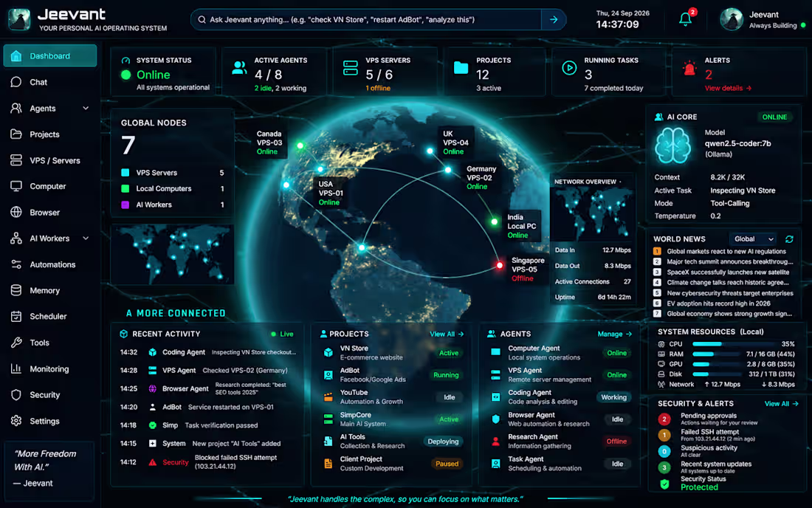Viewport: 812px width, 508px height.
Task: Click the Client Project Paused badge
Action: coord(447,464)
